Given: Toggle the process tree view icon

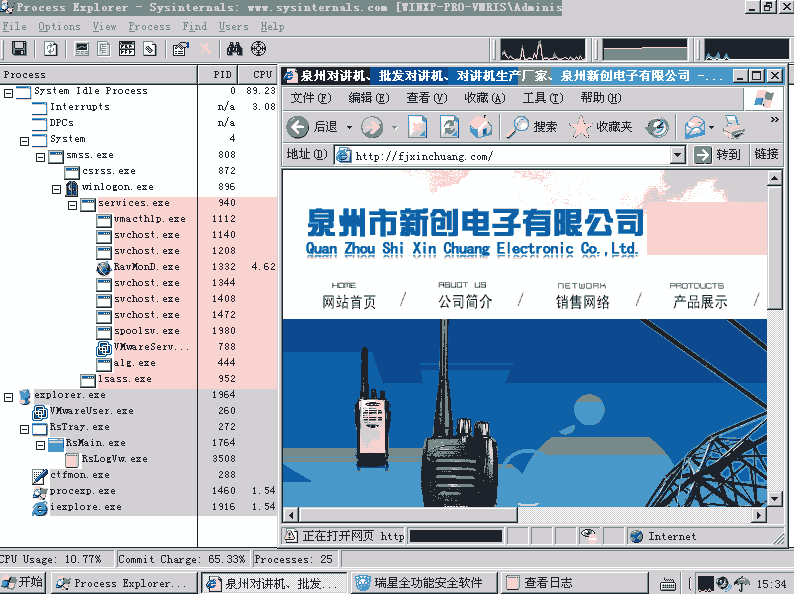Looking at the screenshot, I should 104,49.
